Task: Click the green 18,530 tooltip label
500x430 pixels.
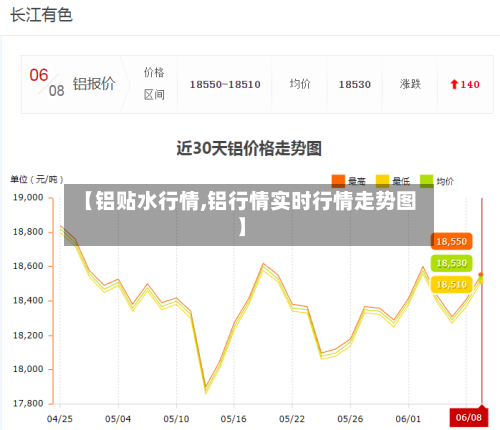Action: click(452, 263)
